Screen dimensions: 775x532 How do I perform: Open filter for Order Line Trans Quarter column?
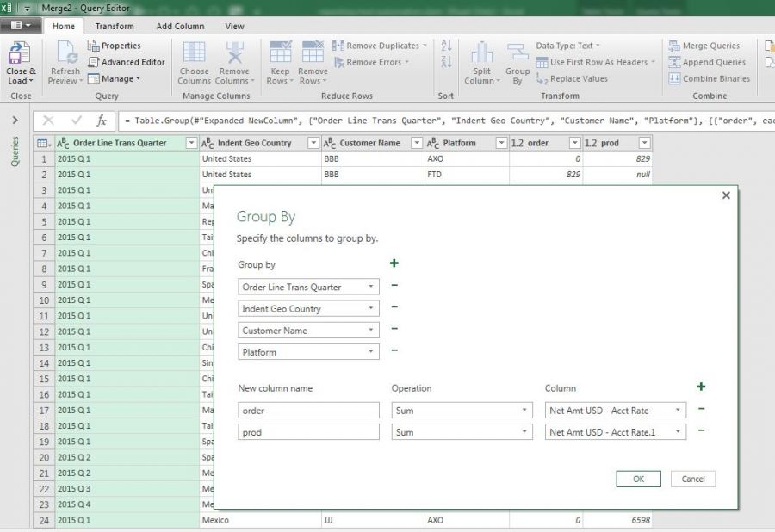pos(191,143)
